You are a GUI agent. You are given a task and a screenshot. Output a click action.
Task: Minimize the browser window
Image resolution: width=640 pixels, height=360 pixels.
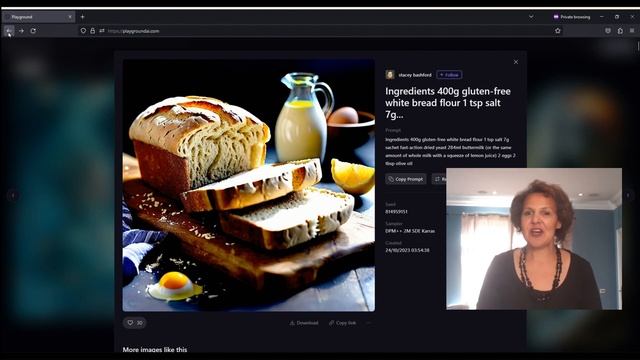(602, 17)
